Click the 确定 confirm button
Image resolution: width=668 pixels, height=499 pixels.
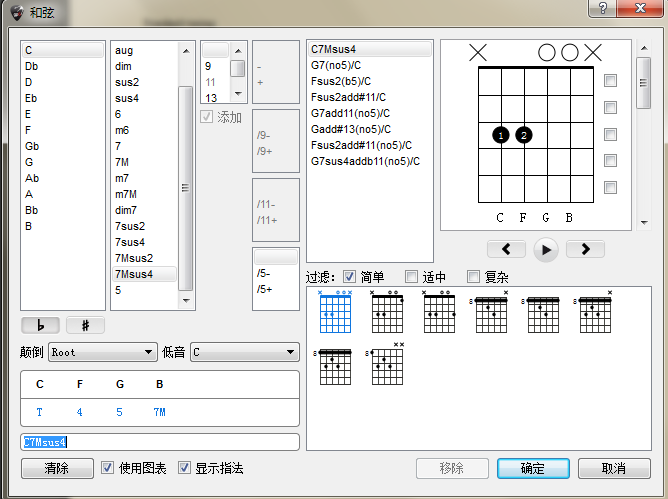coord(532,468)
